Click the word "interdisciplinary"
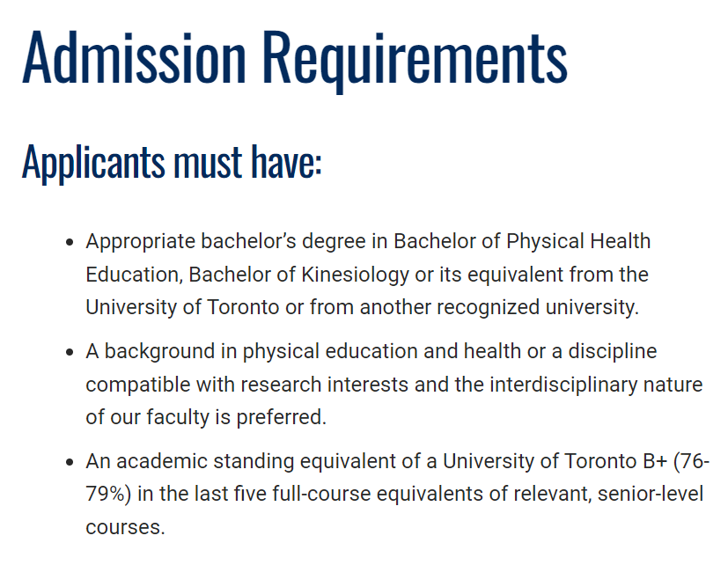The image size is (728, 565). (556, 385)
